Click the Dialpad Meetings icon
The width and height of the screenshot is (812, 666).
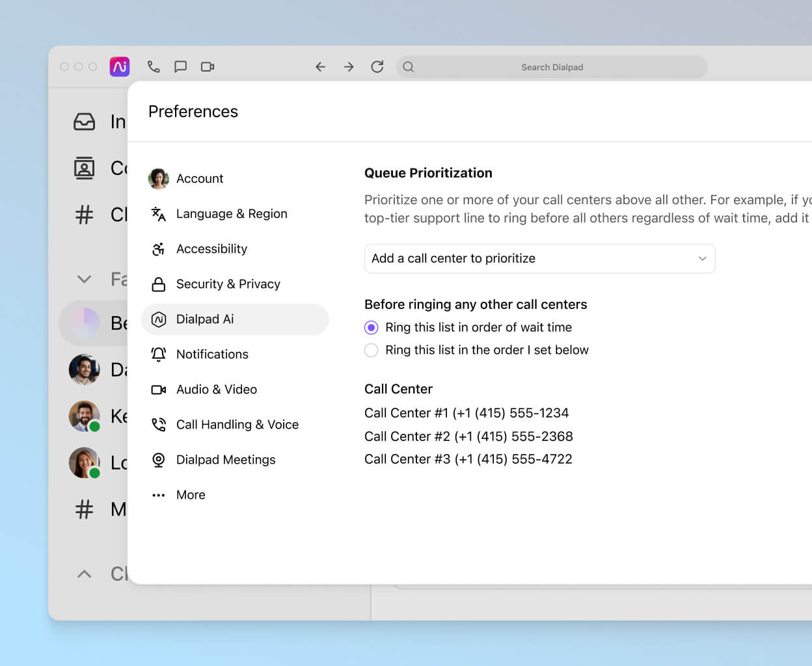pyautogui.click(x=158, y=459)
